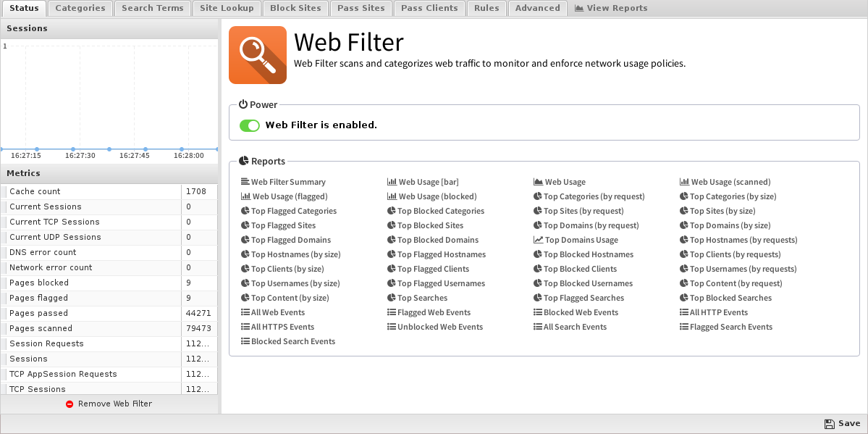Viewport: 868px width, 434px height.
Task: Click the Sessions graph area
Action: point(109,94)
